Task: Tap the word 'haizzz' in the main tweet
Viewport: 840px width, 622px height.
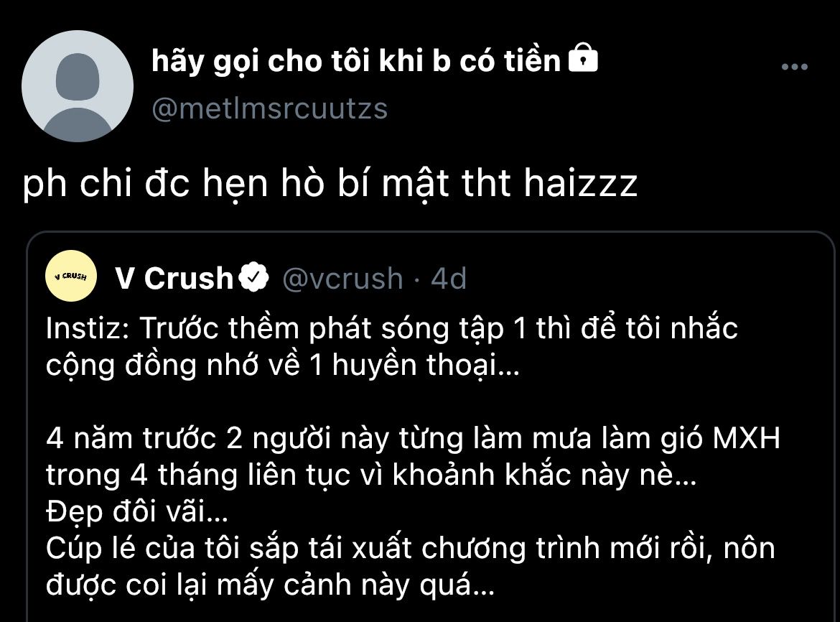Action: [581, 182]
